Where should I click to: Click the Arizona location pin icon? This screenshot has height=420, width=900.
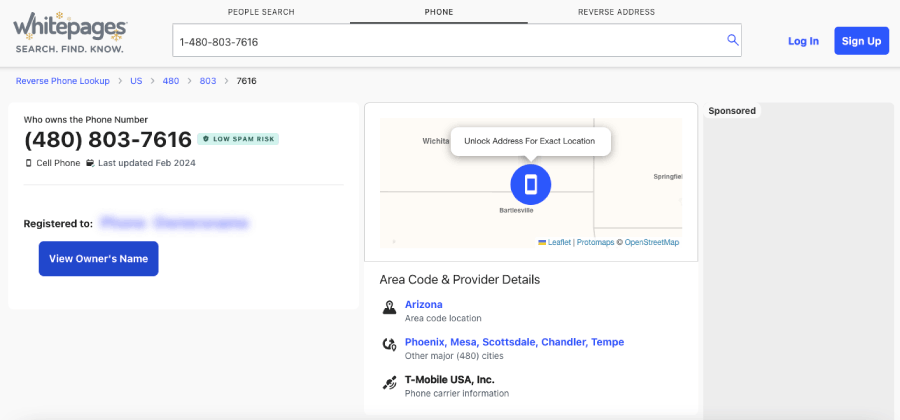click(x=389, y=308)
